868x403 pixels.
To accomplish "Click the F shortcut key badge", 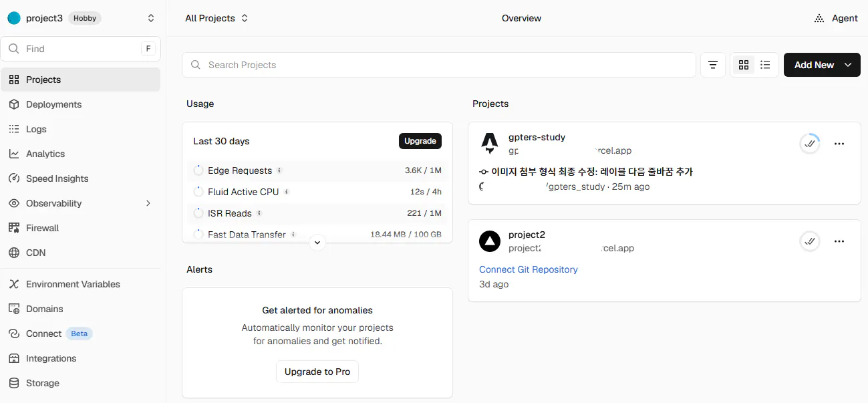I will (x=148, y=49).
